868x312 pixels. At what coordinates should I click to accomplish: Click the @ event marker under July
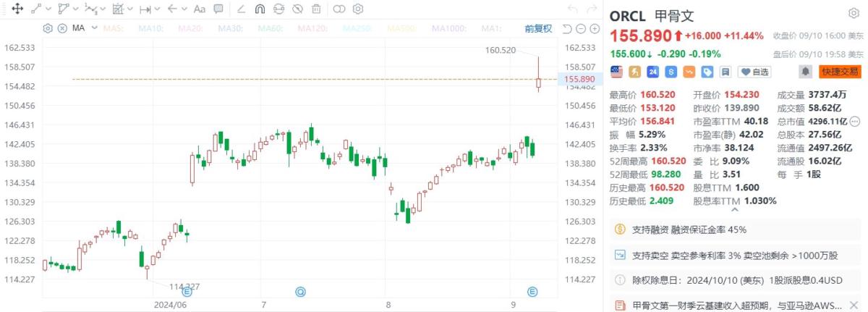click(x=300, y=292)
